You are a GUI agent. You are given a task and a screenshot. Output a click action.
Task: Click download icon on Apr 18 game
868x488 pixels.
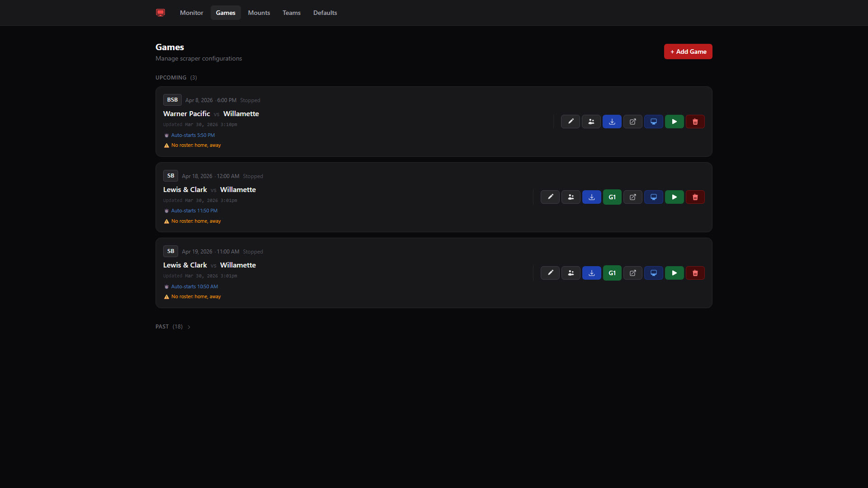[x=591, y=197]
